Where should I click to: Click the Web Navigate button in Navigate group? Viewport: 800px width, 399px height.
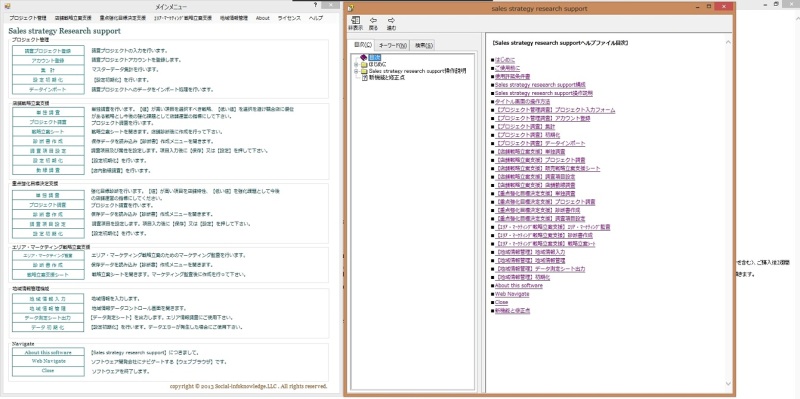(x=48, y=361)
